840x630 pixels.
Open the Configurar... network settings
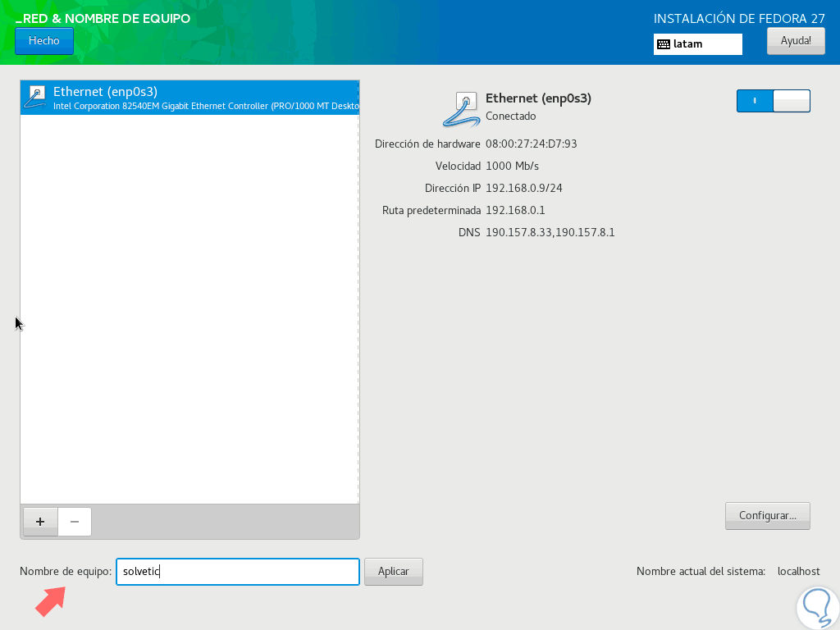click(x=767, y=515)
